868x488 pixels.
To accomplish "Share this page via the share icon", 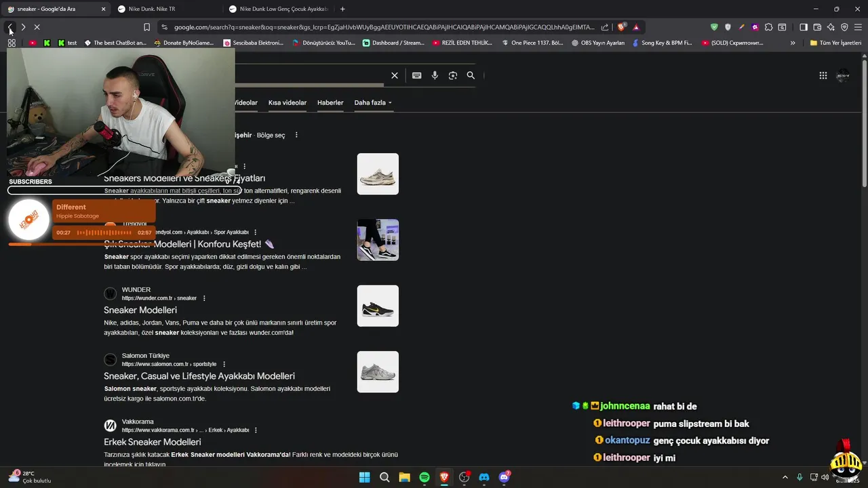I will (x=605, y=27).
